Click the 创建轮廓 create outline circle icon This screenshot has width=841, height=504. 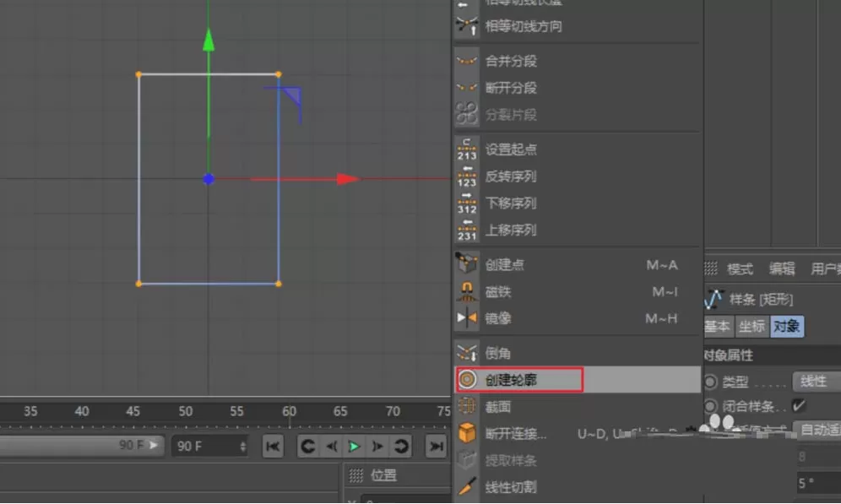pyautogui.click(x=467, y=379)
